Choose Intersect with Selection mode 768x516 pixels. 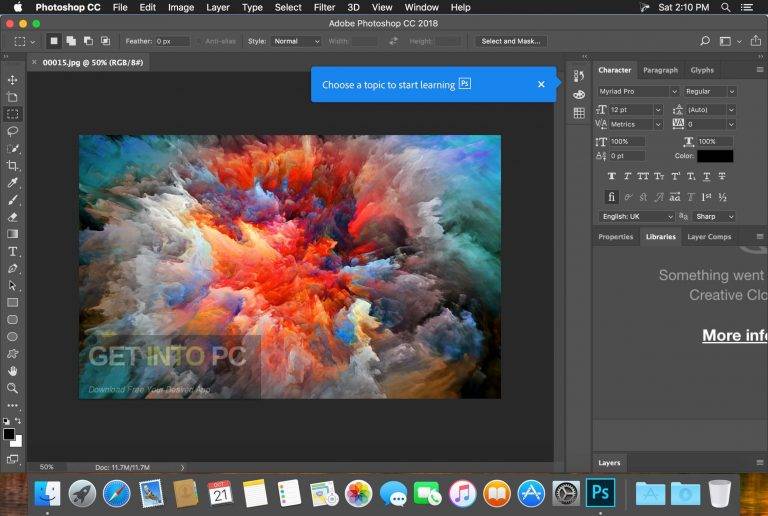(x=105, y=41)
